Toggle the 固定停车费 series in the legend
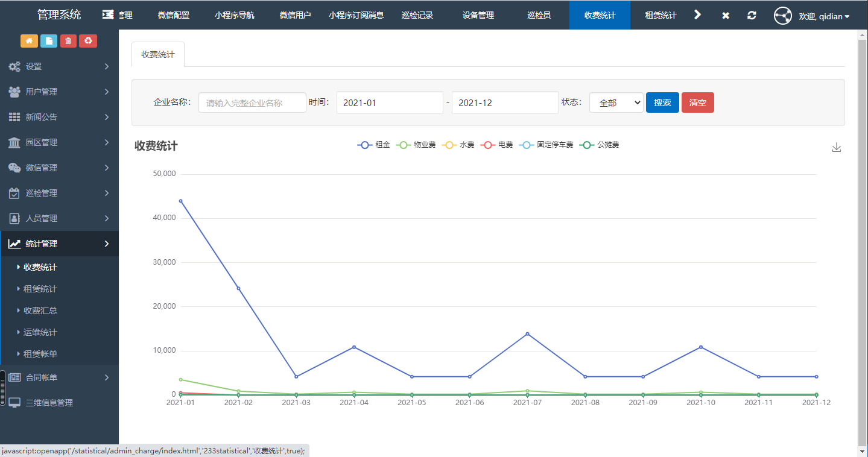The image size is (868, 457). tap(546, 145)
